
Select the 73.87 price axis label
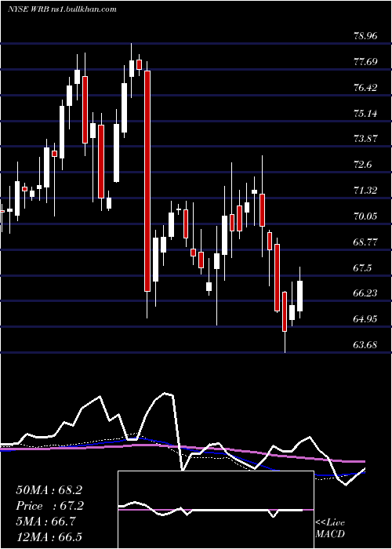pos(365,139)
